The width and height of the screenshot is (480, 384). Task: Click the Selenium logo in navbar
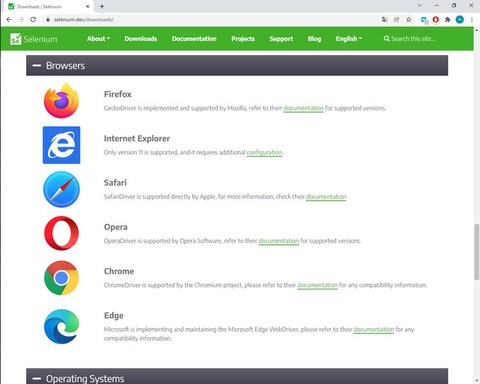tap(34, 39)
